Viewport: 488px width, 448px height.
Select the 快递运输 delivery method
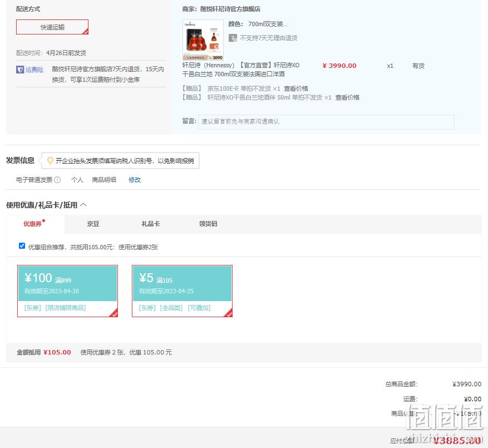point(52,27)
